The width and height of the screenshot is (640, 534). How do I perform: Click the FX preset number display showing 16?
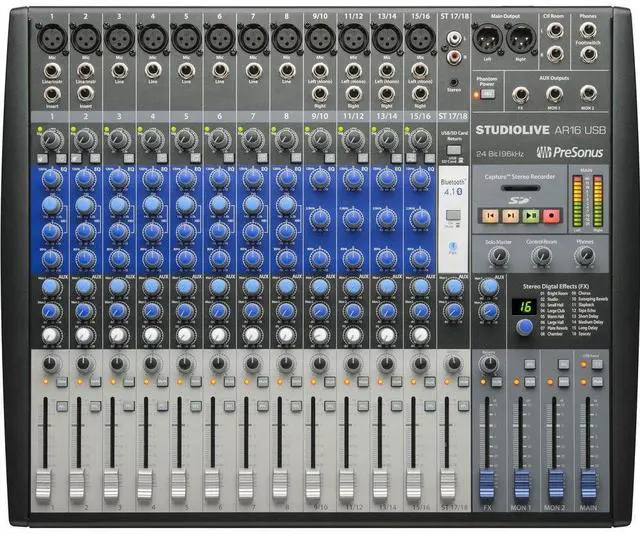[522, 307]
